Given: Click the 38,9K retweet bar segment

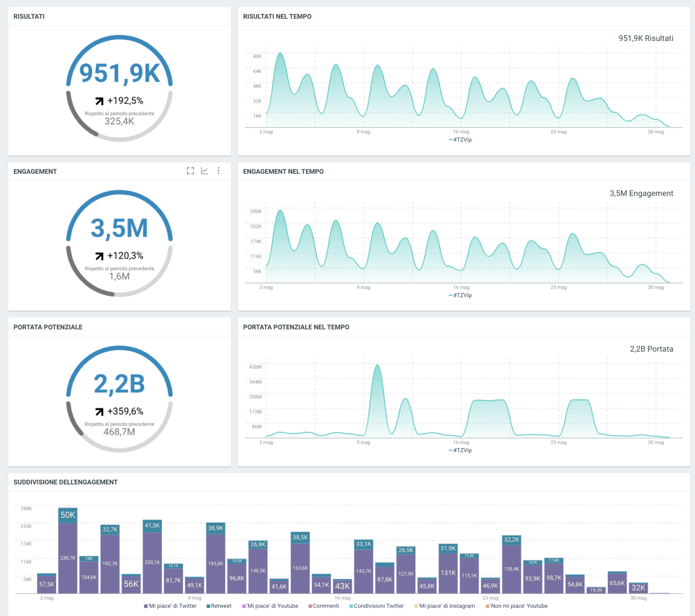Looking at the screenshot, I should pos(216,528).
